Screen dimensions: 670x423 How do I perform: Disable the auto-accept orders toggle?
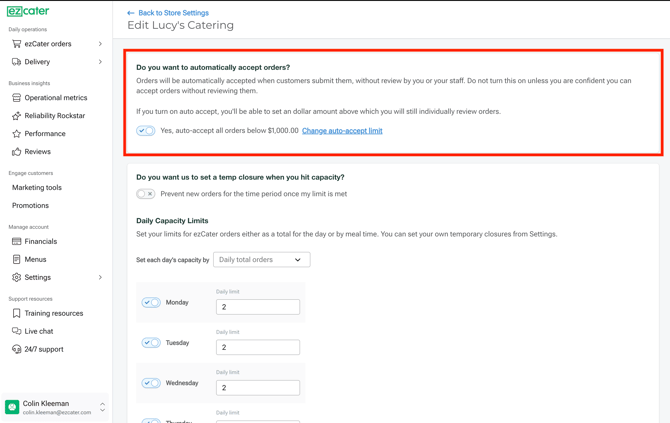[146, 131]
